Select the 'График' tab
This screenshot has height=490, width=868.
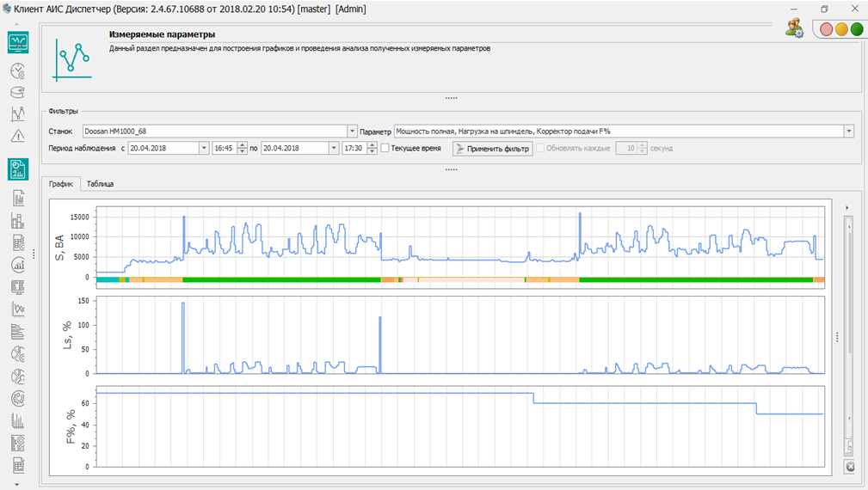pos(61,184)
